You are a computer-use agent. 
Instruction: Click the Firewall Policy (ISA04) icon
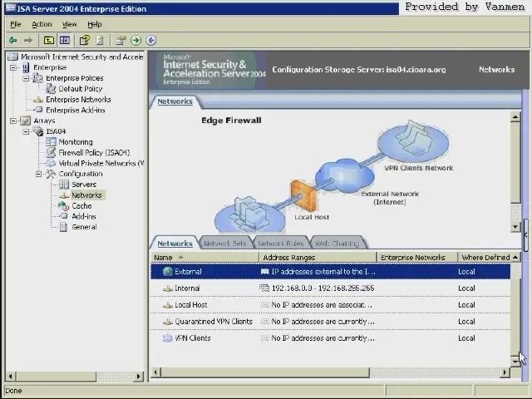point(51,153)
